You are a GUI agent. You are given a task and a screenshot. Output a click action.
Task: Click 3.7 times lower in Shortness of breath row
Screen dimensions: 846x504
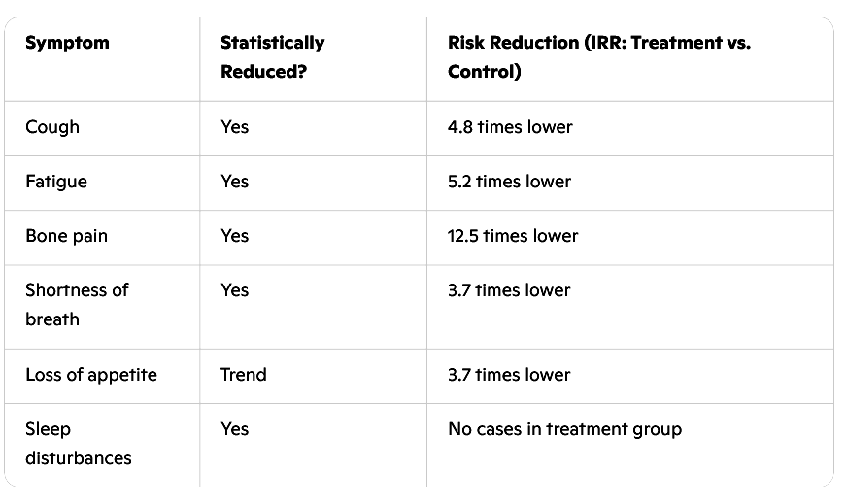[509, 290]
